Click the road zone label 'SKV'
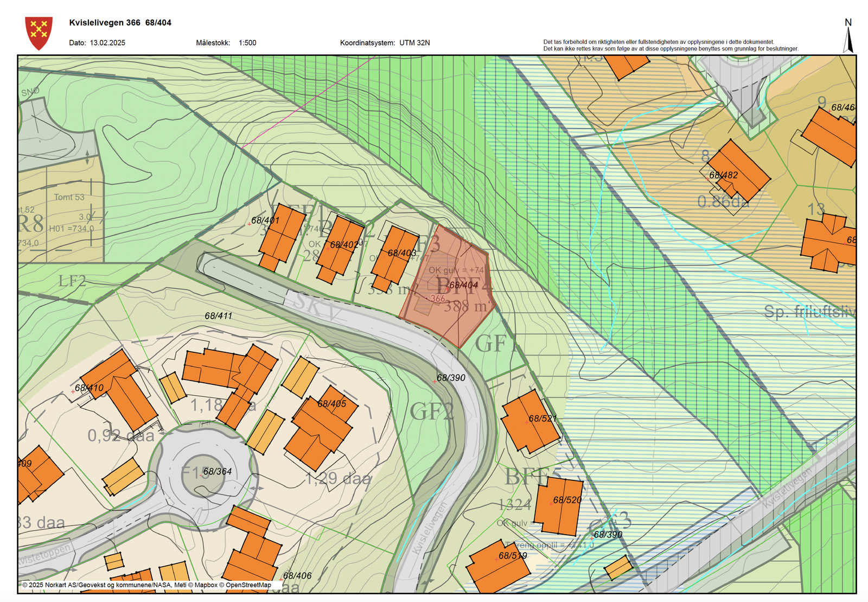The height and width of the screenshot is (602, 868). 317,307
